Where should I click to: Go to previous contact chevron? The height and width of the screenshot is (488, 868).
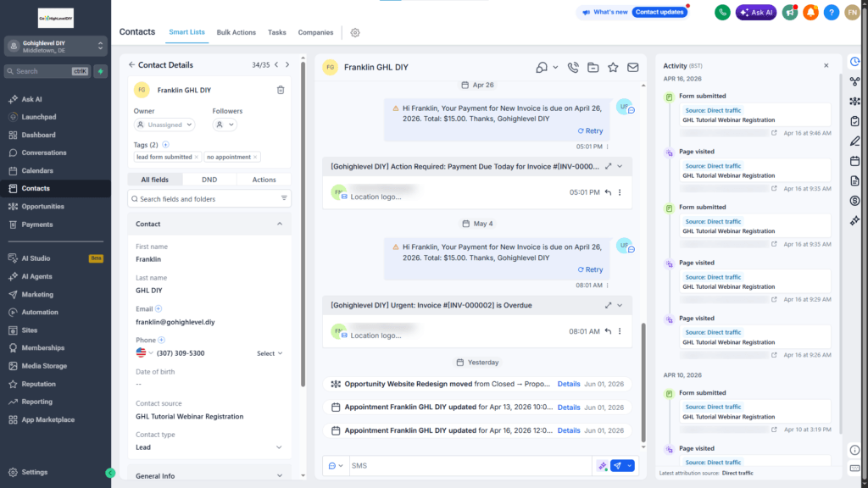pyautogui.click(x=276, y=64)
